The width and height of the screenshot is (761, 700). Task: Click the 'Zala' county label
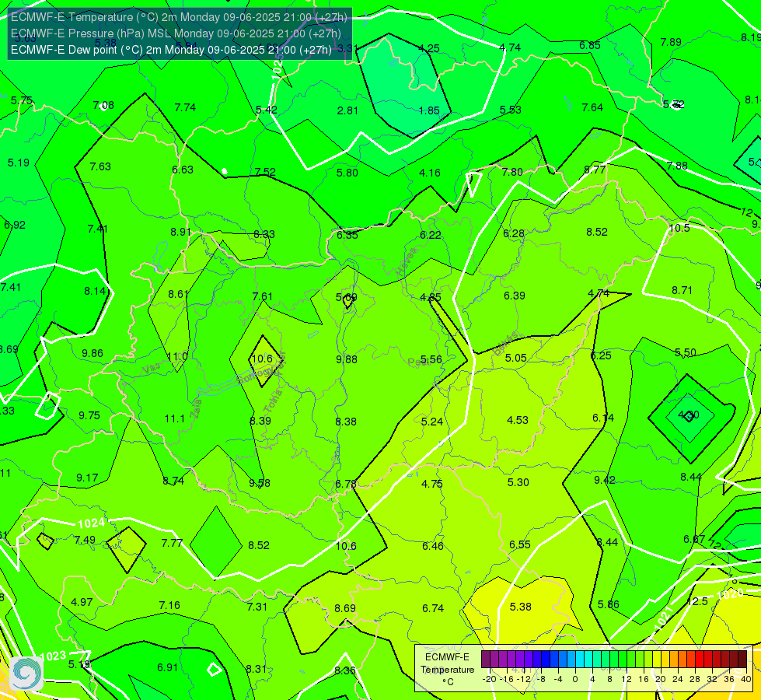(x=196, y=409)
